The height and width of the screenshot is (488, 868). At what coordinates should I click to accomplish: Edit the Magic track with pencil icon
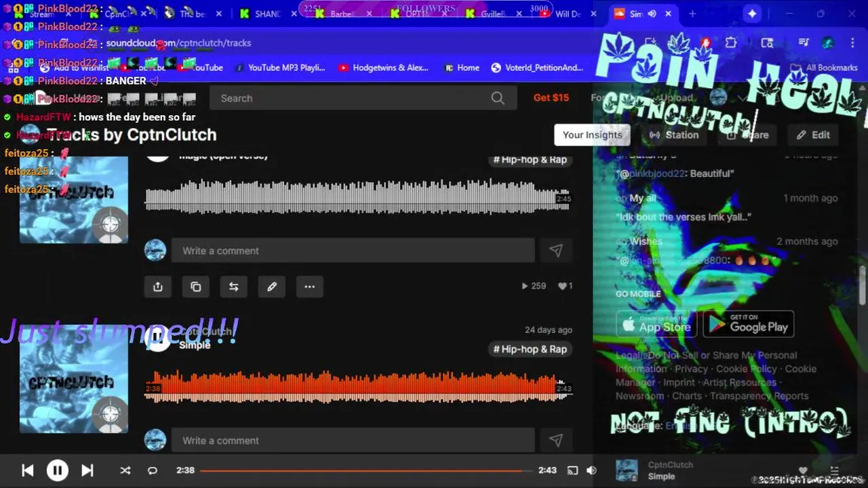[x=272, y=287]
